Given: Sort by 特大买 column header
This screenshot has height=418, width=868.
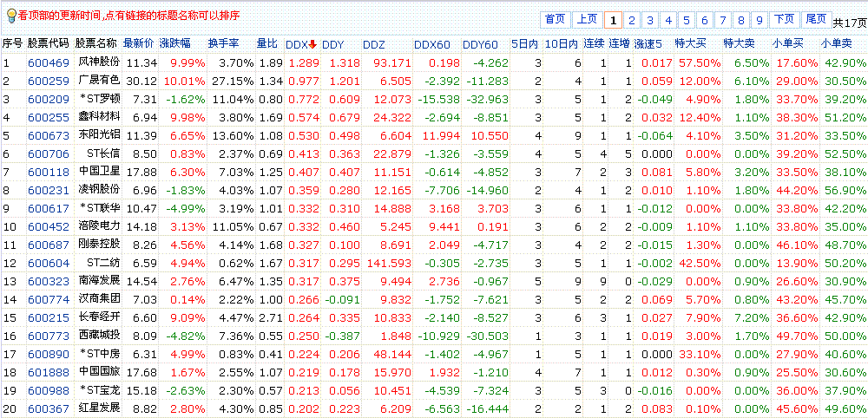Looking at the screenshot, I should point(690,43).
